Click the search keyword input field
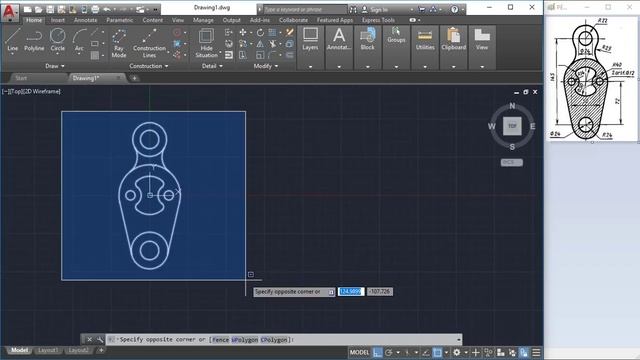 click(304, 9)
